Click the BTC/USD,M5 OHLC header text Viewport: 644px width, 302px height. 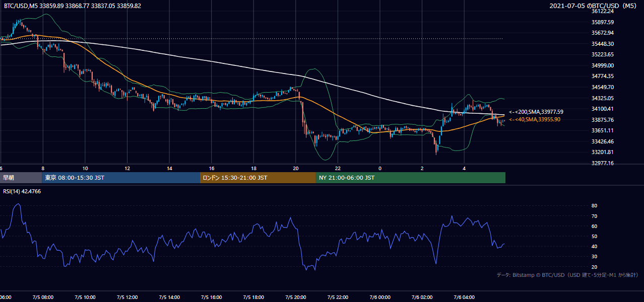click(x=73, y=6)
